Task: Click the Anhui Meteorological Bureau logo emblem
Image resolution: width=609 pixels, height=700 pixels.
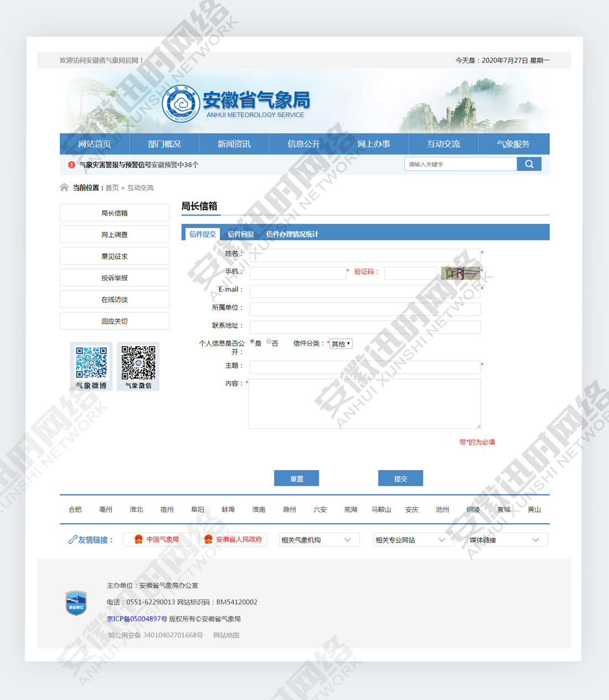Action: (x=181, y=104)
